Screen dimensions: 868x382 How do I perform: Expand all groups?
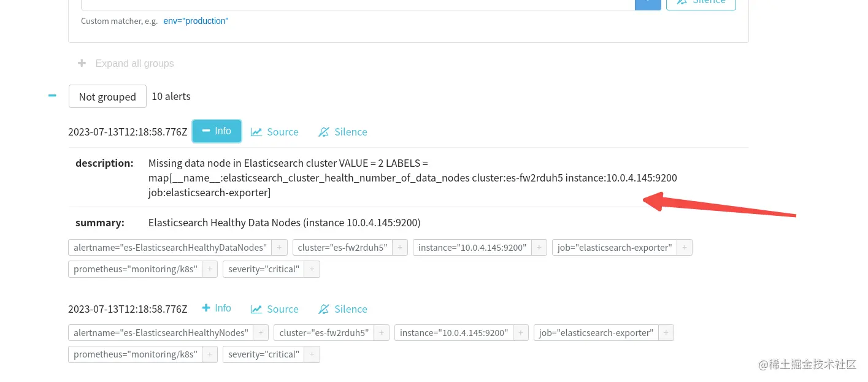(x=126, y=63)
